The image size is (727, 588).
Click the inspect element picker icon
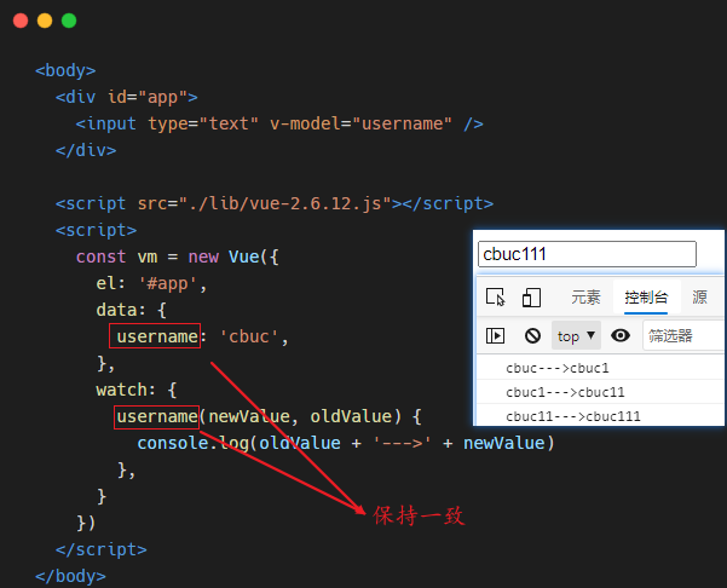495,297
